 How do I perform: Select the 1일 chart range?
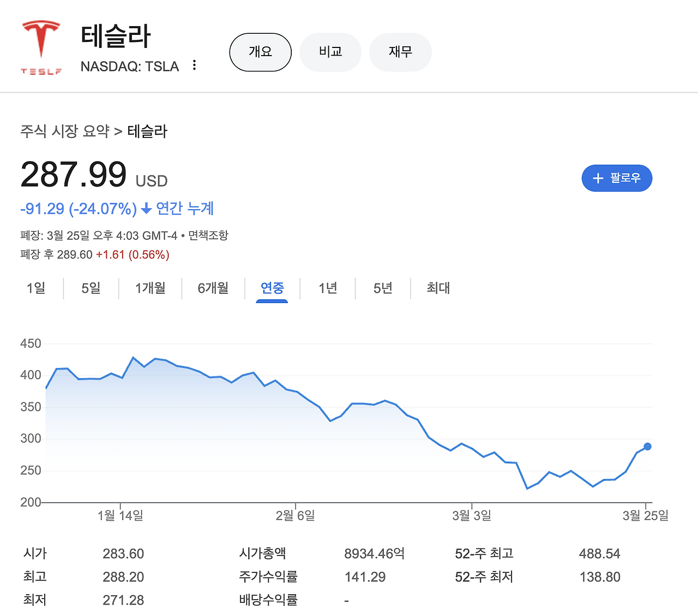[35, 288]
